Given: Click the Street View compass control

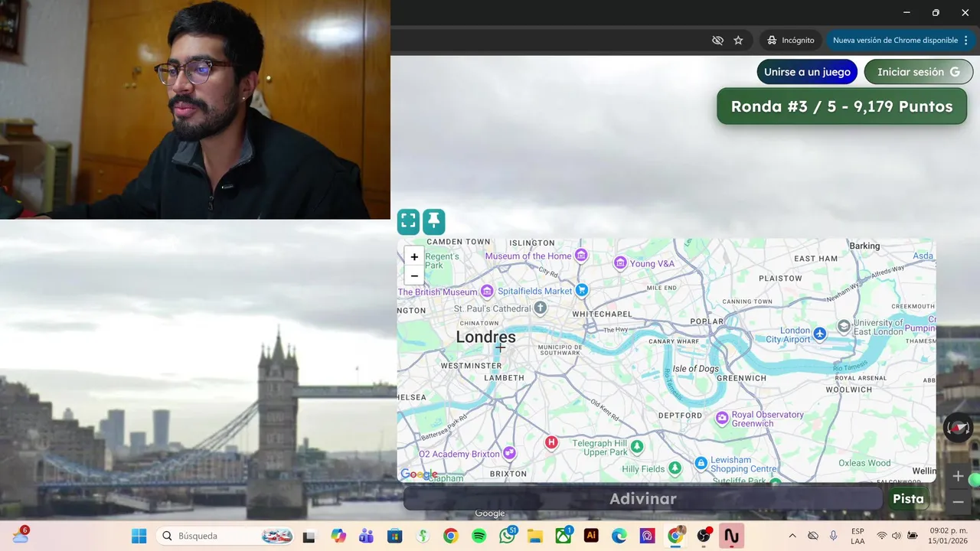Looking at the screenshot, I should [958, 427].
